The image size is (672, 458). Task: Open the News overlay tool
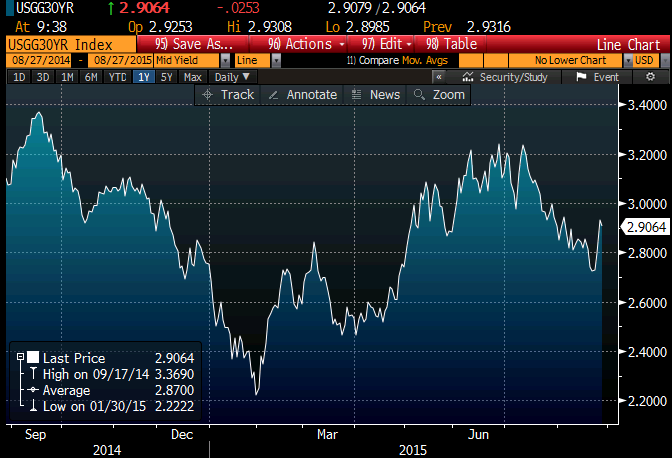375,94
